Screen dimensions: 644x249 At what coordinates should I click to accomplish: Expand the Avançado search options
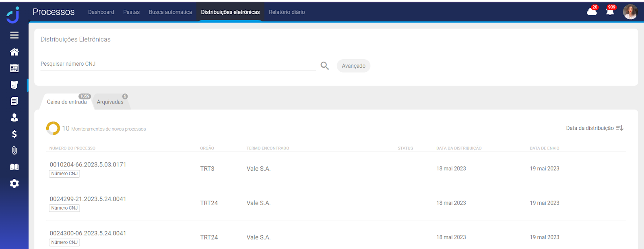click(x=353, y=66)
